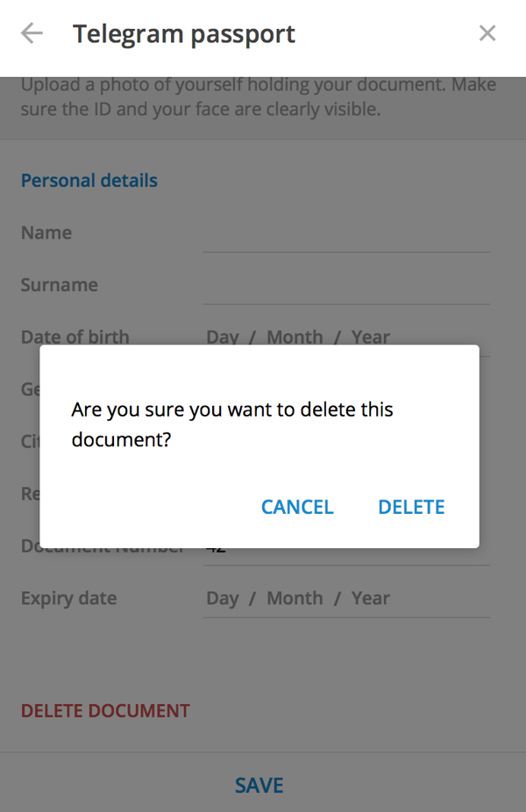Close the Telegram passport panel
Image resolution: width=526 pixels, height=812 pixels.
(487, 34)
